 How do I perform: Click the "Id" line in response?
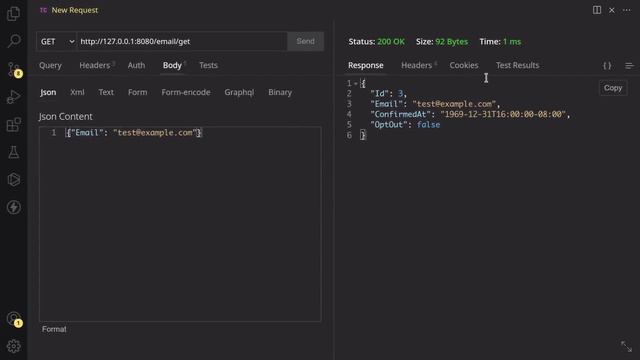388,93
